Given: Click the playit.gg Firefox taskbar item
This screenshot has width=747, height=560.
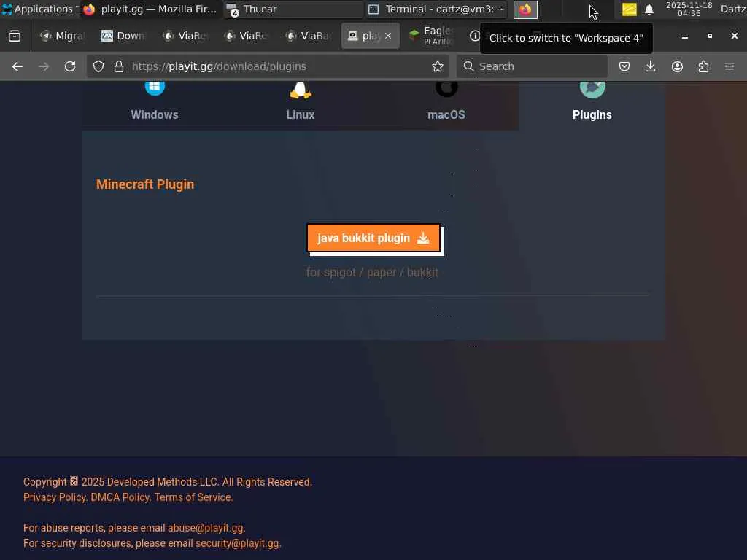Looking at the screenshot, I should 151,9.
